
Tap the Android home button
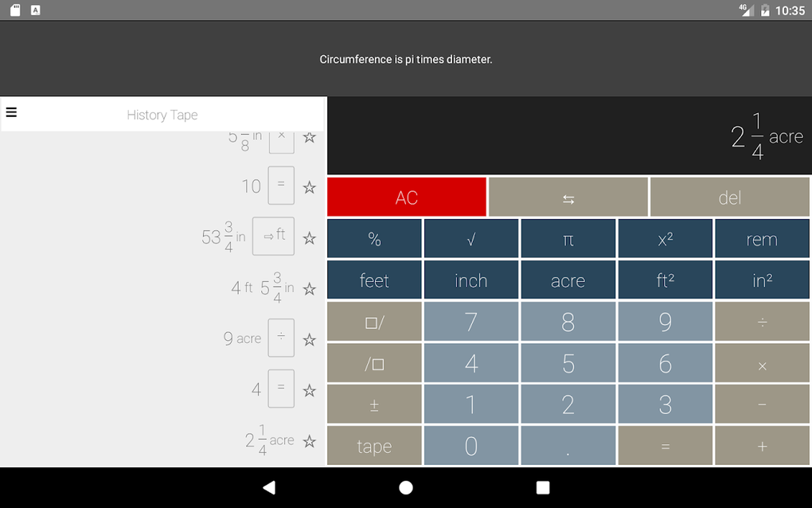click(406, 487)
